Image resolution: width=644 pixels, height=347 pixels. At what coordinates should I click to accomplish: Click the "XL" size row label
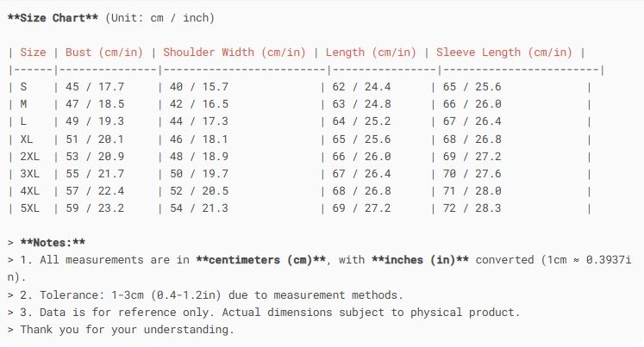pyautogui.click(x=28, y=139)
